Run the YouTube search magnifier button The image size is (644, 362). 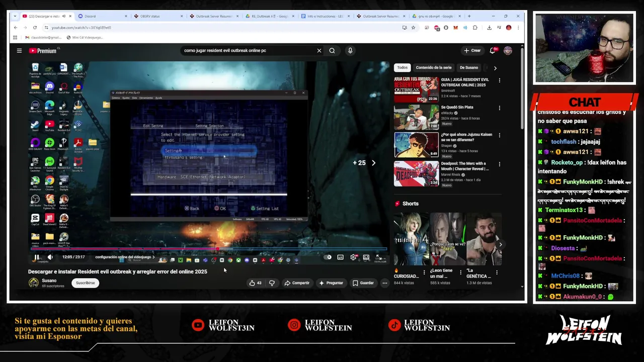332,51
